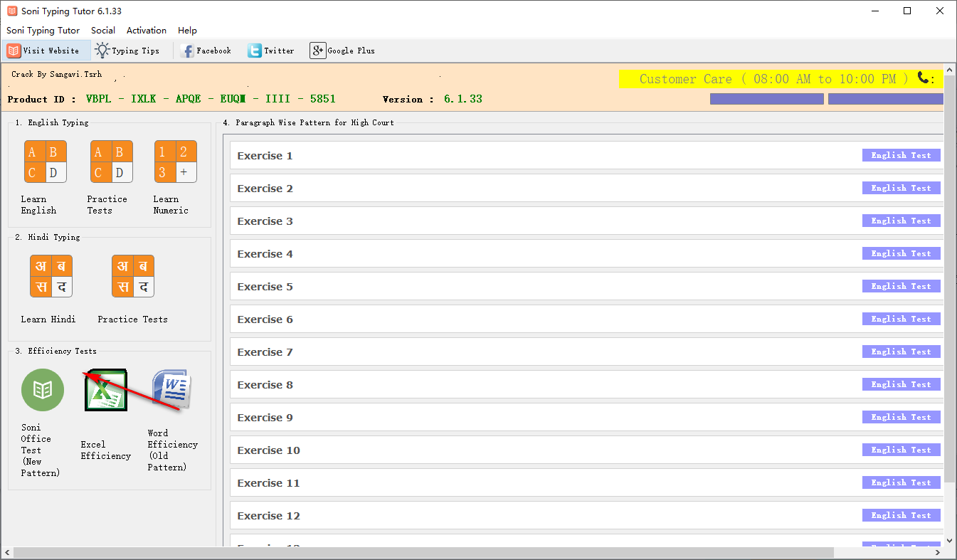957x560 pixels.
Task: Start English Test for Exercise 7
Action: 901,352
